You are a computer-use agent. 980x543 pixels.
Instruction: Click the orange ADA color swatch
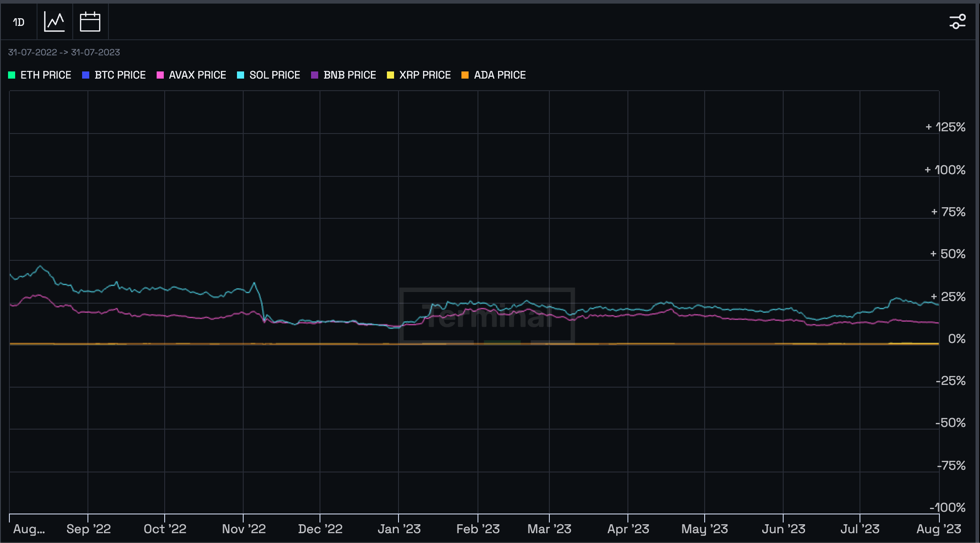(x=465, y=75)
